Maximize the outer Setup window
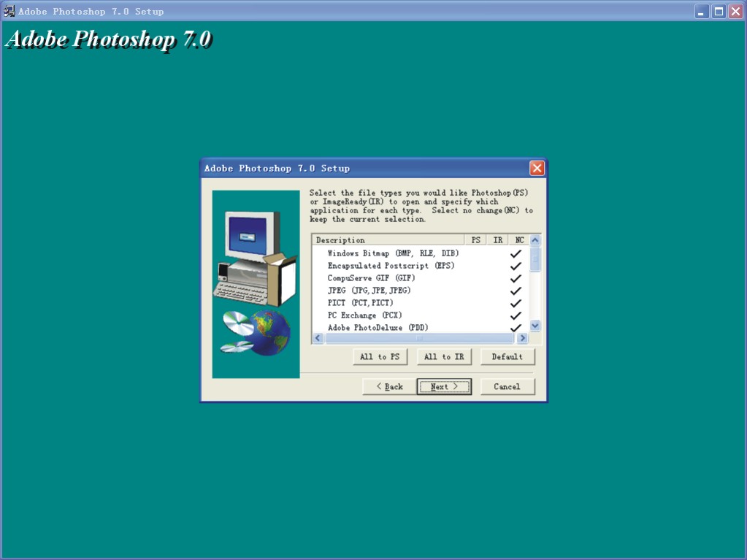Screen dimensions: 747x560 click(719, 11)
